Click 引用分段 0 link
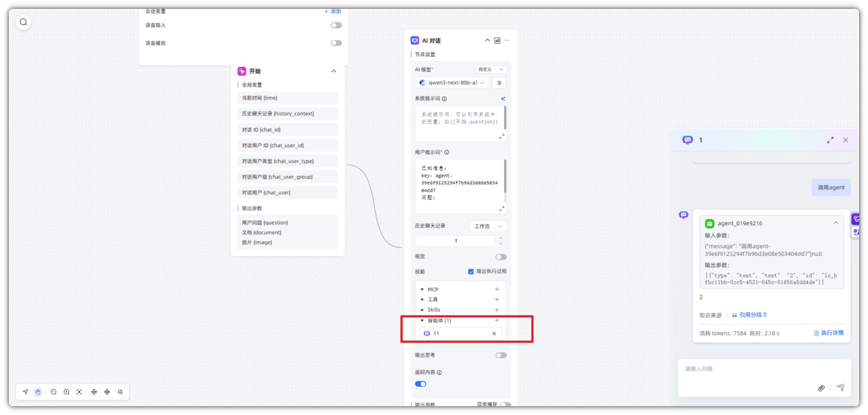The height and width of the screenshot is (415, 868). point(749,315)
